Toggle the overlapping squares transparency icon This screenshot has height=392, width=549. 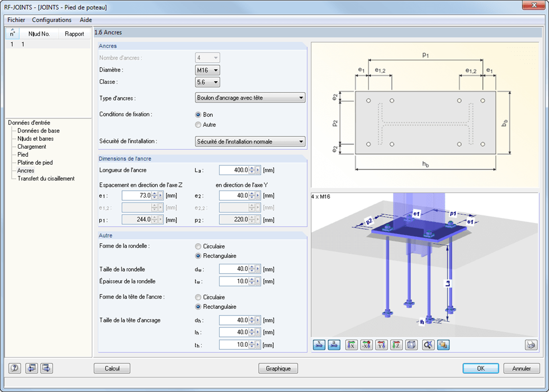click(x=443, y=345)
